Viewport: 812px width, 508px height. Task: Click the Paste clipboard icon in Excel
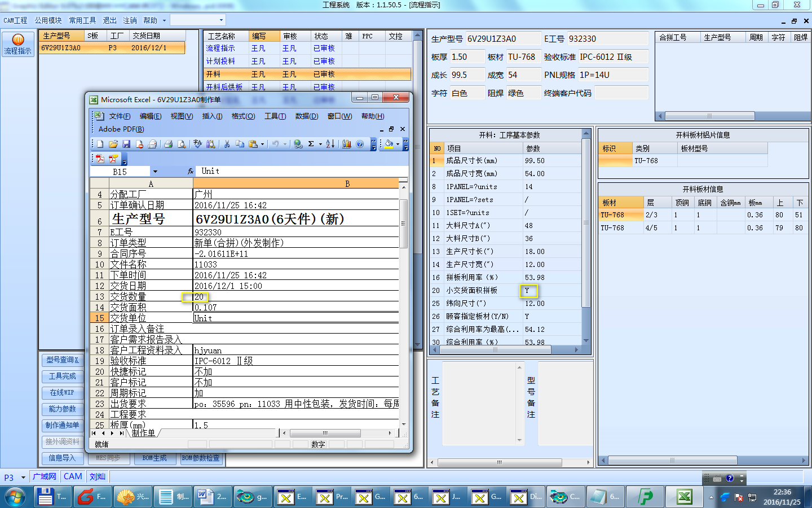click(x=253, y=144)
